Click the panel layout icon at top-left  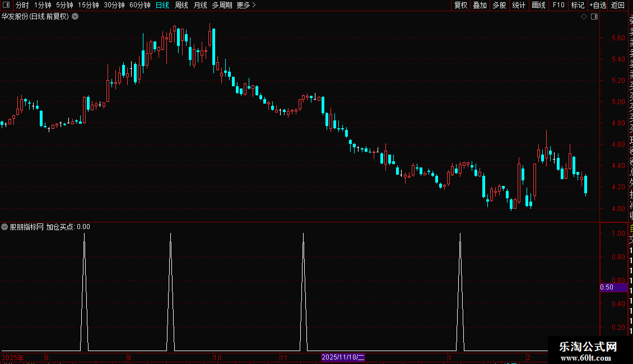coord(6,5)
